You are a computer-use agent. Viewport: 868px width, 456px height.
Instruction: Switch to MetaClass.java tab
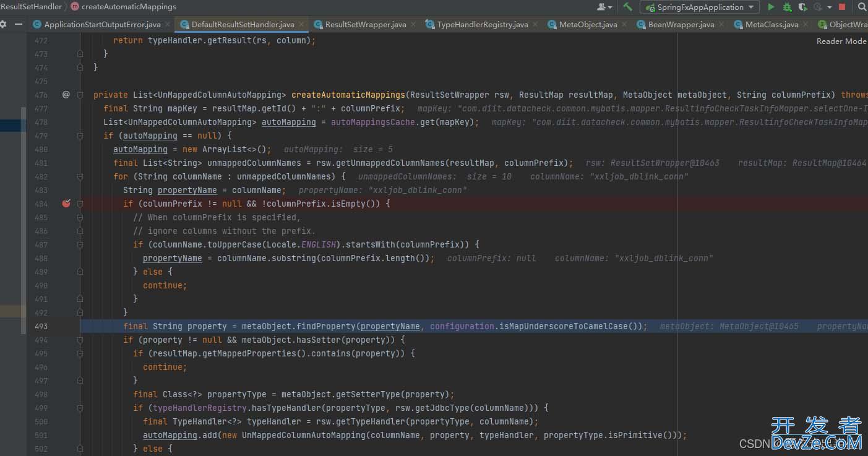(x=771, y=25)
